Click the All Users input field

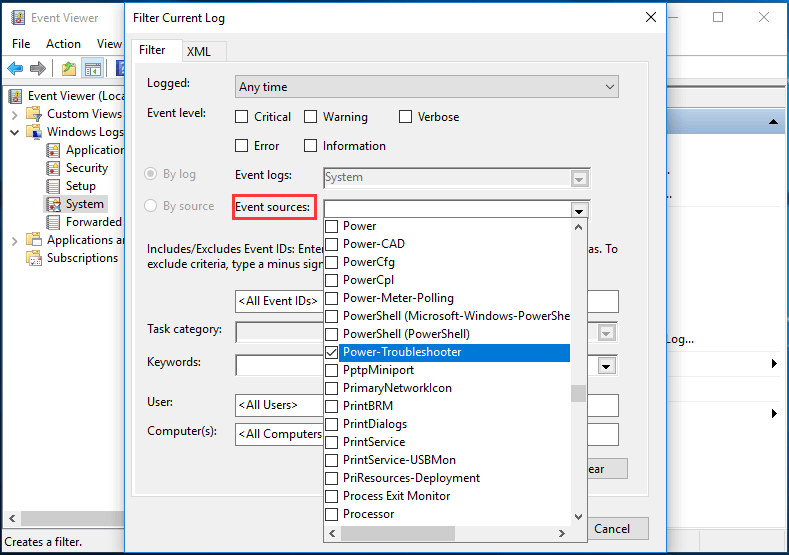pos(278,405)
